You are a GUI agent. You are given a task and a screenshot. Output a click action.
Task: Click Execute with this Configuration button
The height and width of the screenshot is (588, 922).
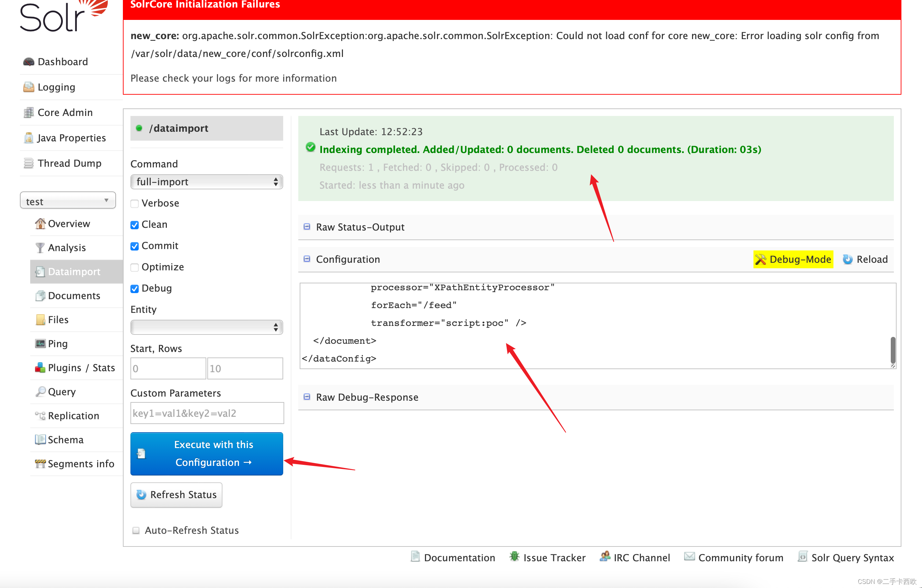pyautogui.click(x=207, y=454)
